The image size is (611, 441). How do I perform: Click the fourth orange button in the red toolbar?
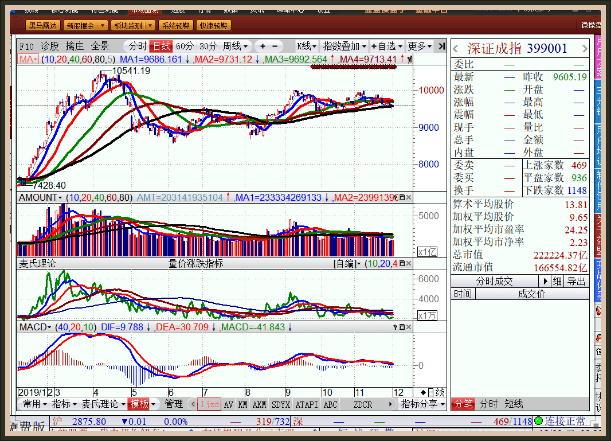(176, 25)
